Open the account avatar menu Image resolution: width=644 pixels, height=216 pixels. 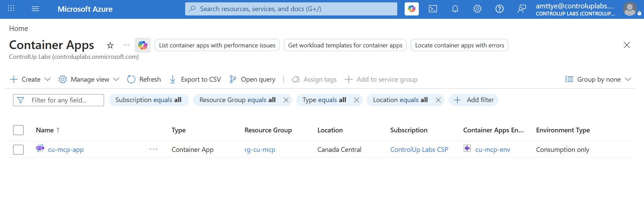click(x=630, y=9)
